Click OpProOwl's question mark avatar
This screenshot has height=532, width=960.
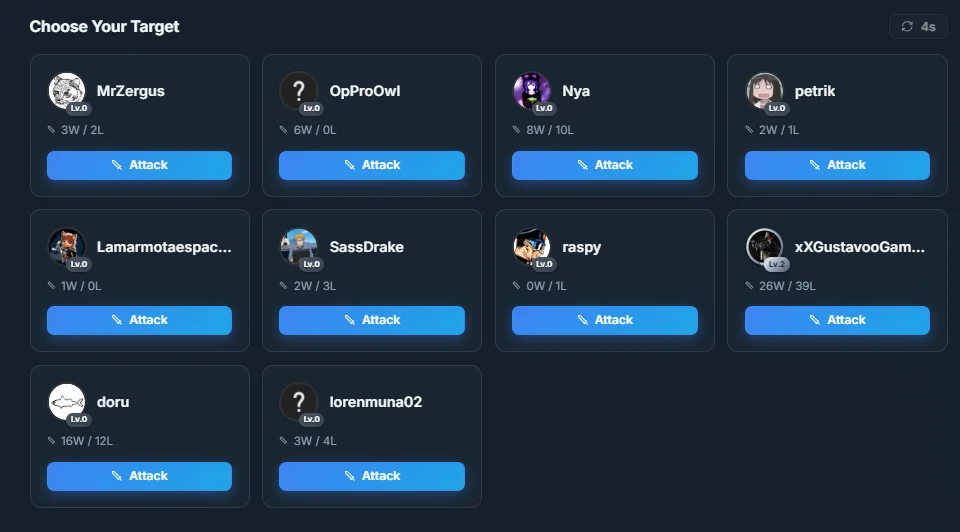coord(299,91)
